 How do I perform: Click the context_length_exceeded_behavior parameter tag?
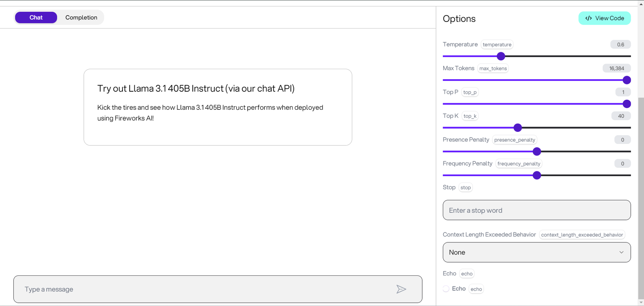(x=582, y=235)
